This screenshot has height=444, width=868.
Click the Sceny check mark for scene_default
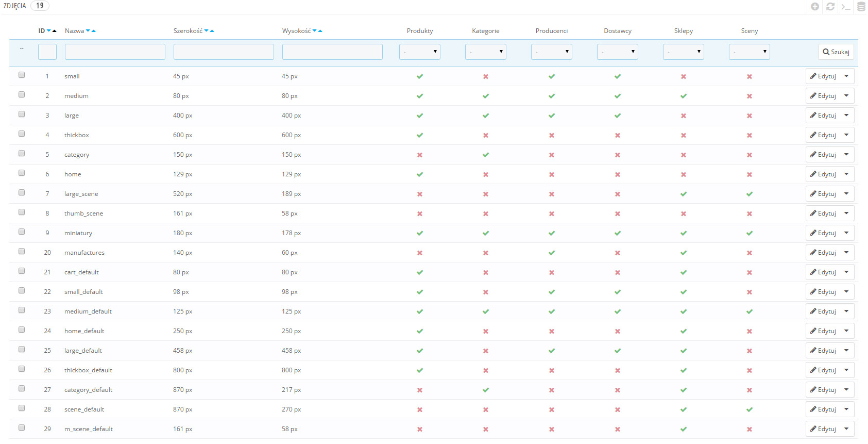click(750, 409)
